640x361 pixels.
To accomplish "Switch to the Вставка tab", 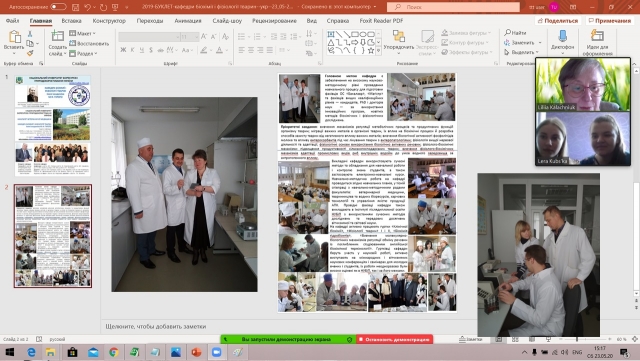I will point(71,20).
